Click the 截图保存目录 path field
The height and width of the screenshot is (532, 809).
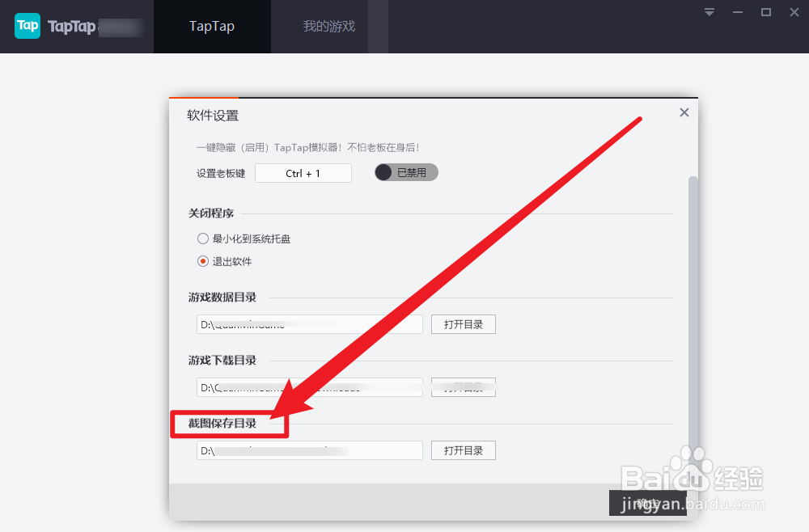(310, 450)
